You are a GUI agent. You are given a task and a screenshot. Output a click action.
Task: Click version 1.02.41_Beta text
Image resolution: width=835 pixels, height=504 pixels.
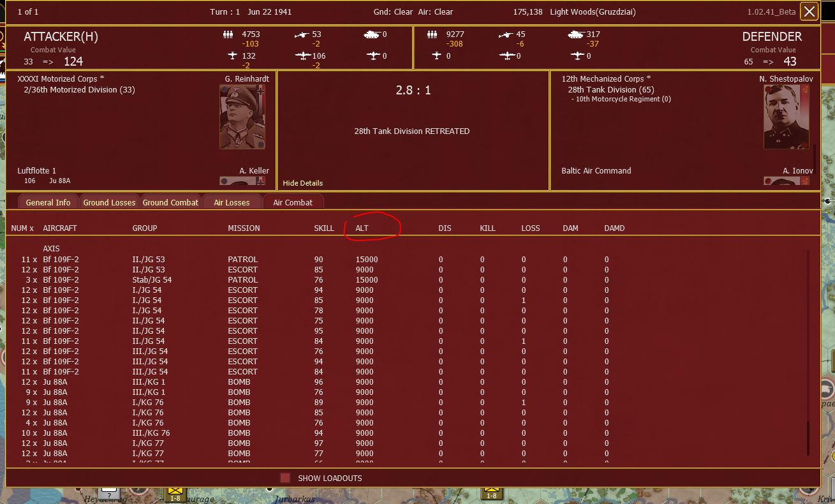point(771,12)
